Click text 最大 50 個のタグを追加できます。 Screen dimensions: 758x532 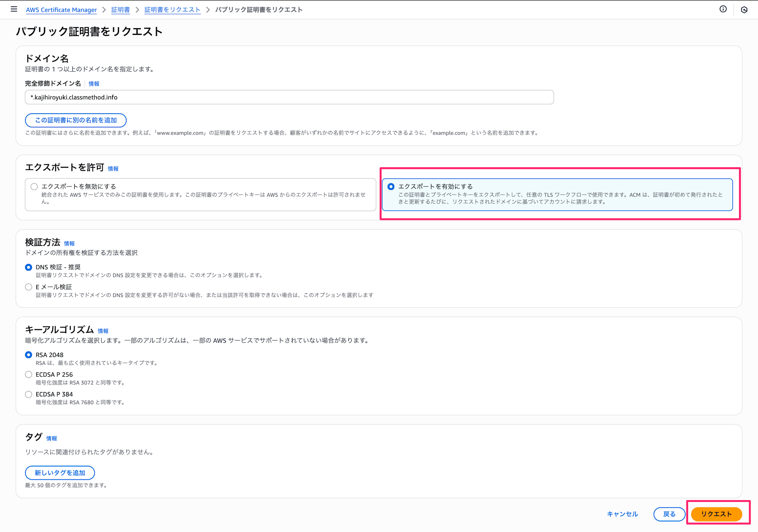67,485
